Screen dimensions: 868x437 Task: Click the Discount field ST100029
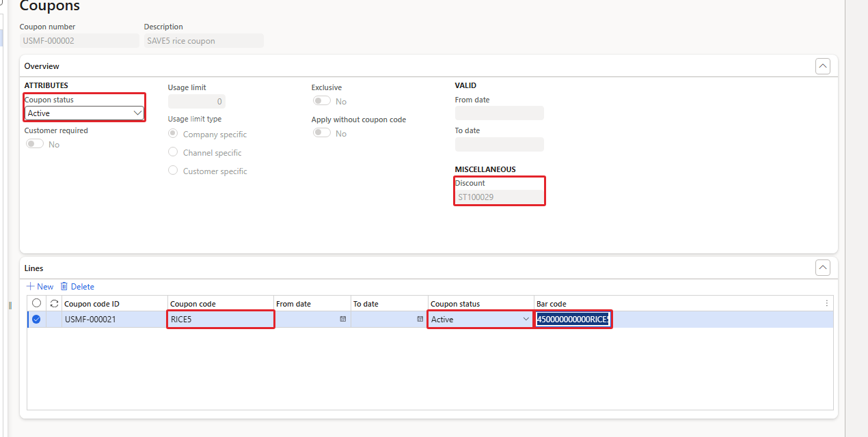pyautogui.click(x=500, y=197)
